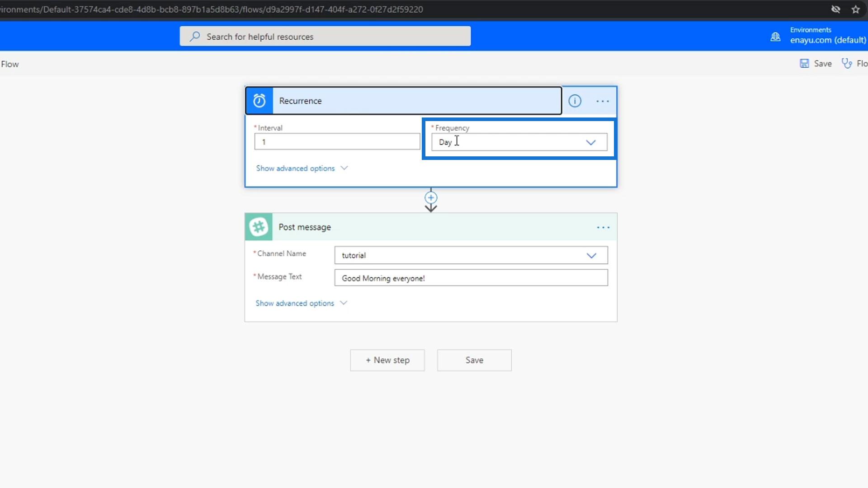868x488 pixels.
Task: Select the Interval input field
Action: pyautogui.click(x=337, y=141)
